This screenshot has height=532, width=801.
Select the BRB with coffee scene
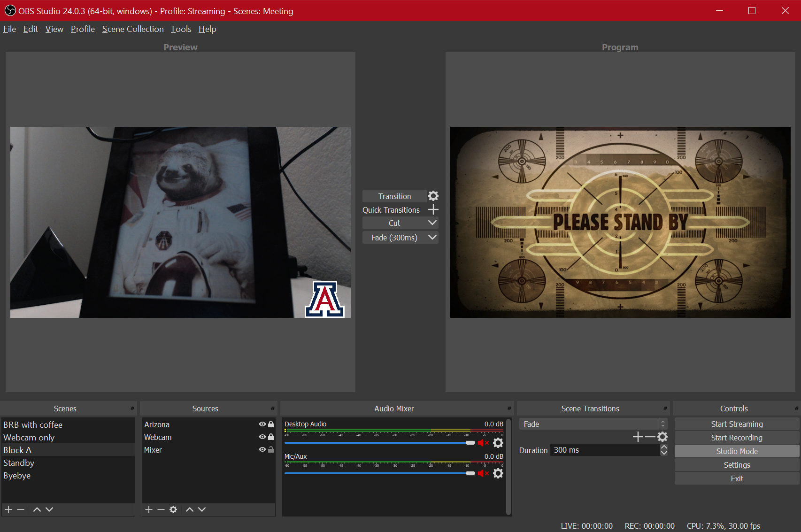68,424
